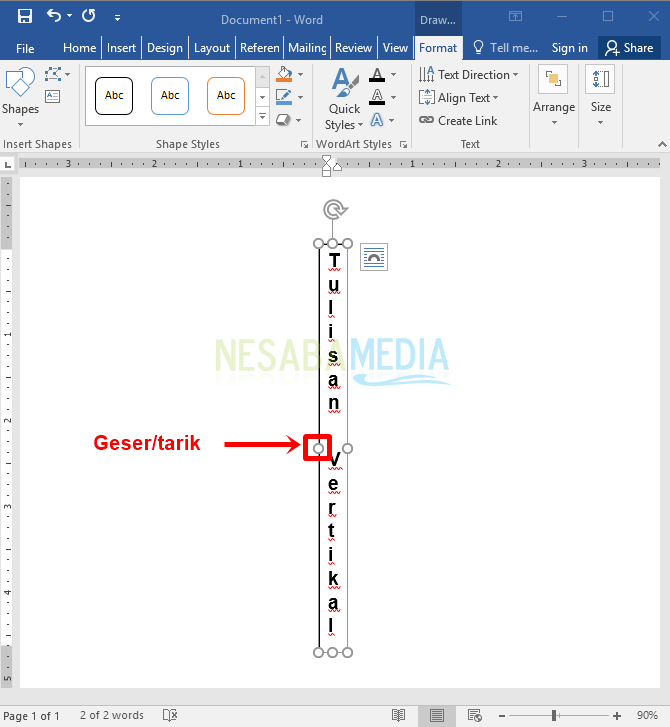Image resolution: width=670 pixels, height=727 pixels.
Task: Open the Text Direction menu
Action: pos(468,75)
